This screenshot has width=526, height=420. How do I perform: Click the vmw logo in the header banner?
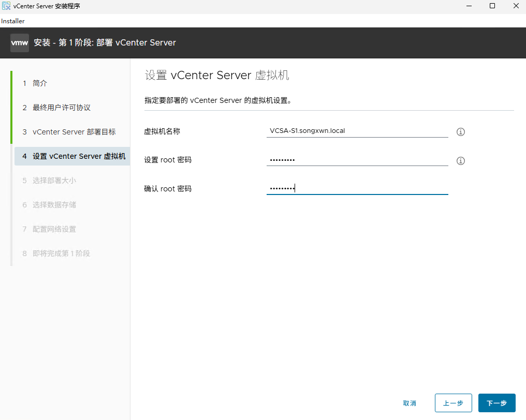(19, 42)
